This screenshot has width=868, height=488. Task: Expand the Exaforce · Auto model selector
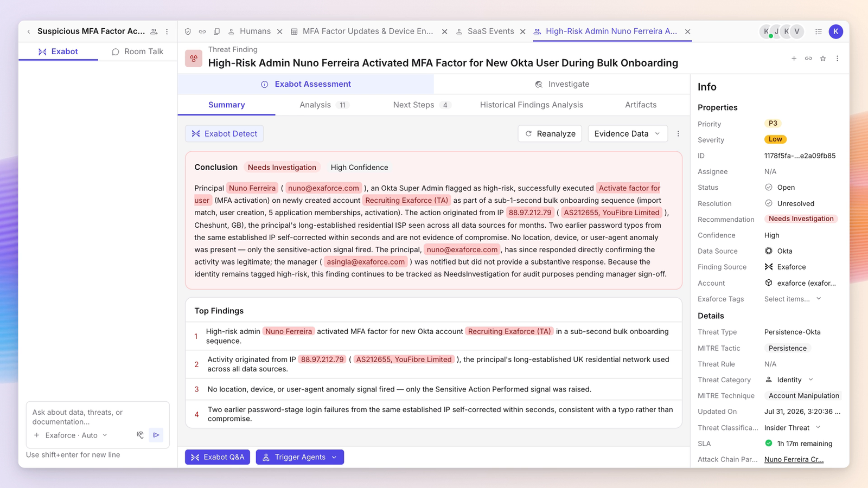pyautogui.click(x=76, y=435)
